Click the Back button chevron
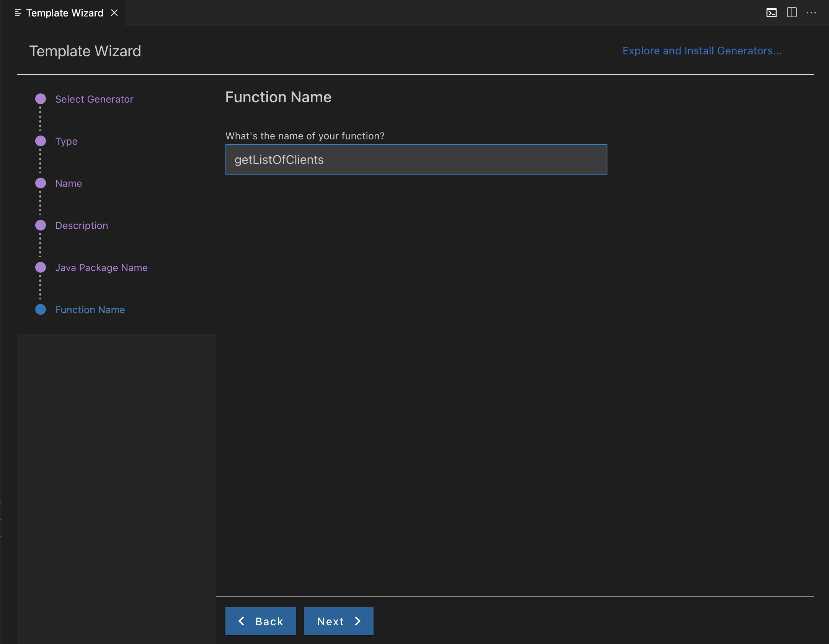Viewport: 829px width, 644px height. click(x=242, y=621)
